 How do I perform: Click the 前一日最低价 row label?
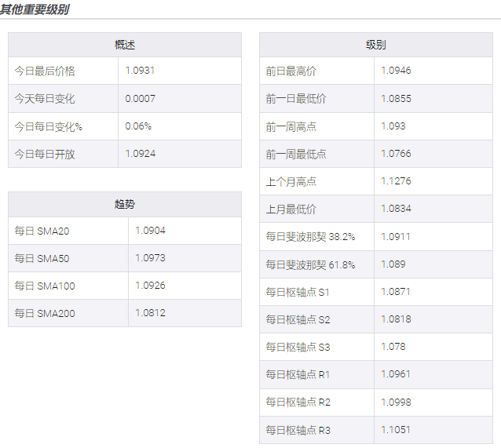pyautogui.click(x=295, y=99)
